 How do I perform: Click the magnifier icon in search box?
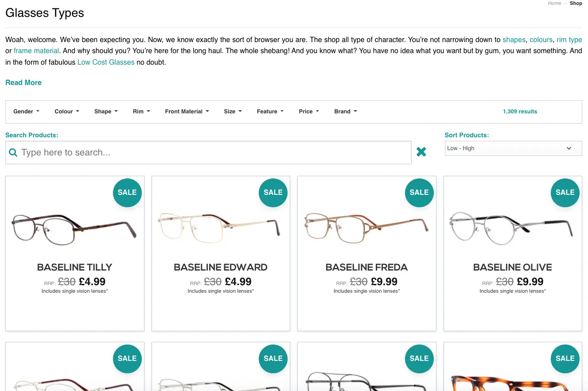click(13, 153)
